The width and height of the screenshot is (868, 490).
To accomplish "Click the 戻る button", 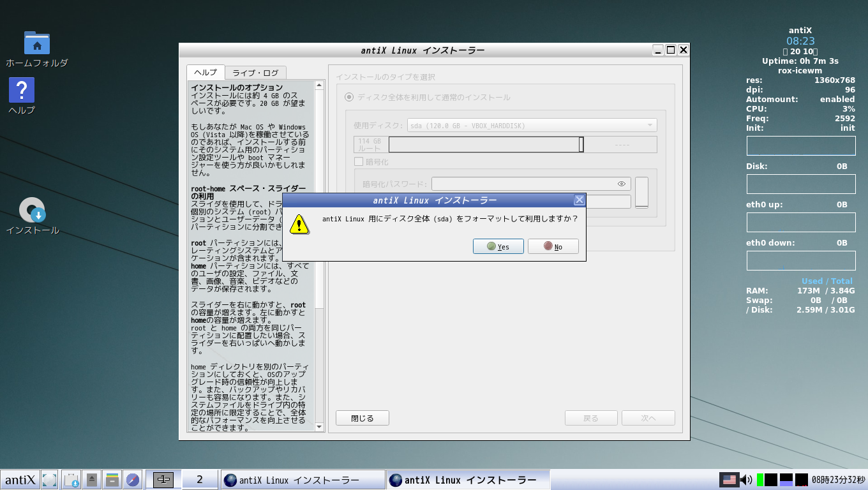I will (x=591, y=418).
